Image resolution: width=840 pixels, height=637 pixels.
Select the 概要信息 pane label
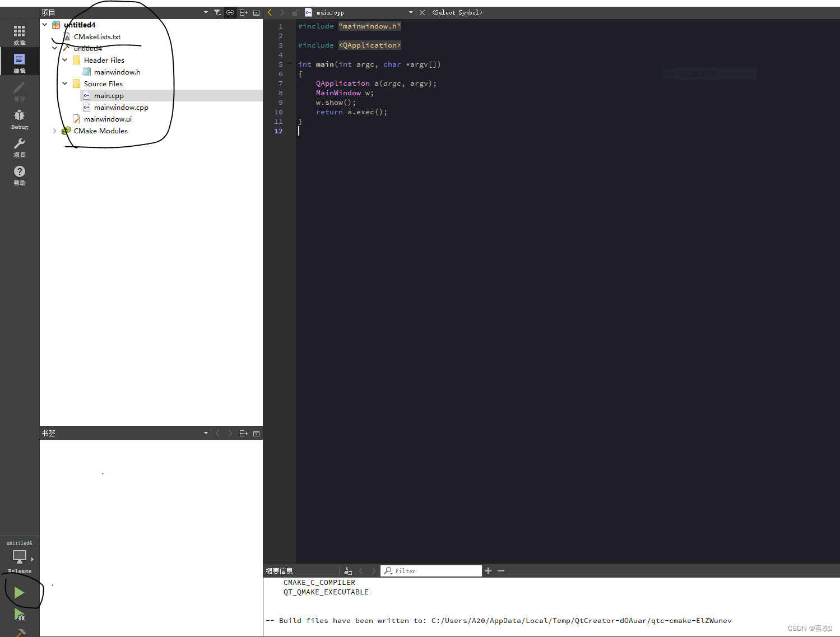tap(279, 570)
